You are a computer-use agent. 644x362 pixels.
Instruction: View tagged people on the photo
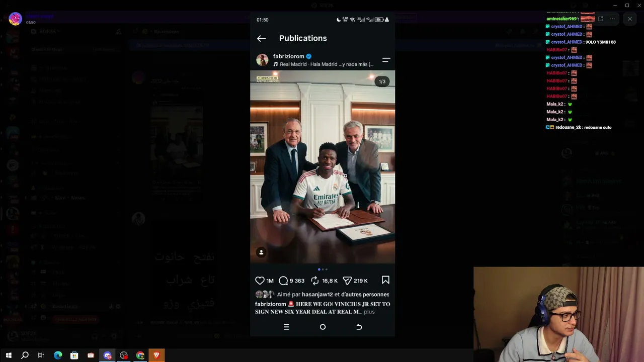[x=261, y=252]
